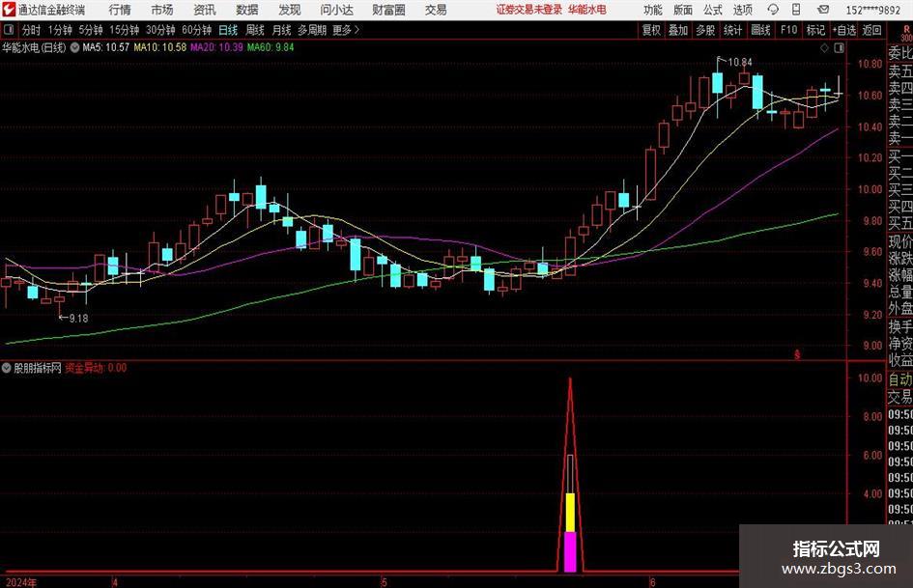This screenshot has width=913, height=588.
Task: Switch to 1分钟 period
Action: [59, 30]
